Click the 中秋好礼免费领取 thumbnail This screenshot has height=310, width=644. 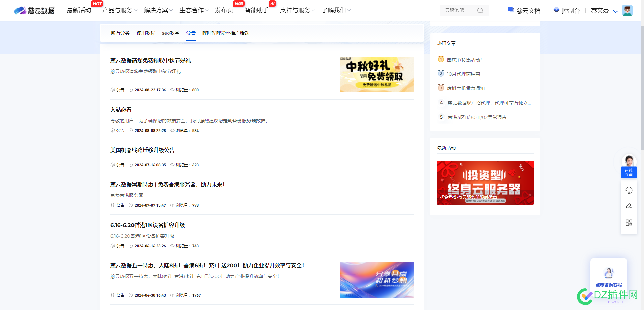pos(376,75)
